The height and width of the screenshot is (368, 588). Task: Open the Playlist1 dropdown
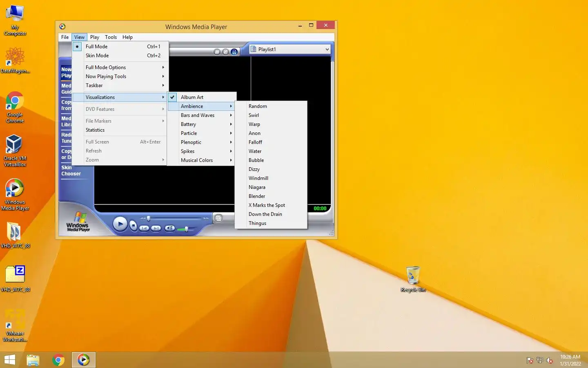click(x=290, y=49)
